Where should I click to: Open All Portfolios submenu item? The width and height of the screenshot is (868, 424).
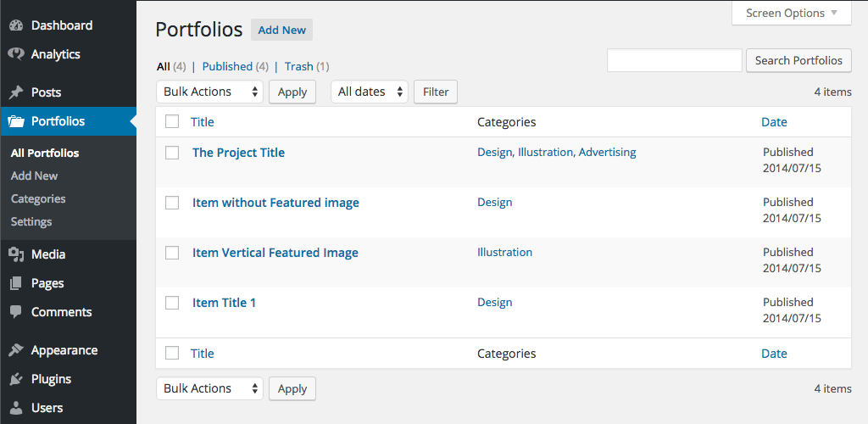point(45,153)
